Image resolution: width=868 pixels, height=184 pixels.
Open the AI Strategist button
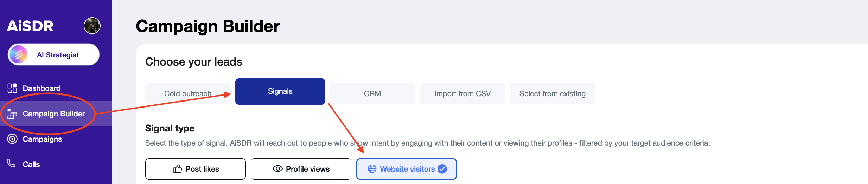(53, 55)
